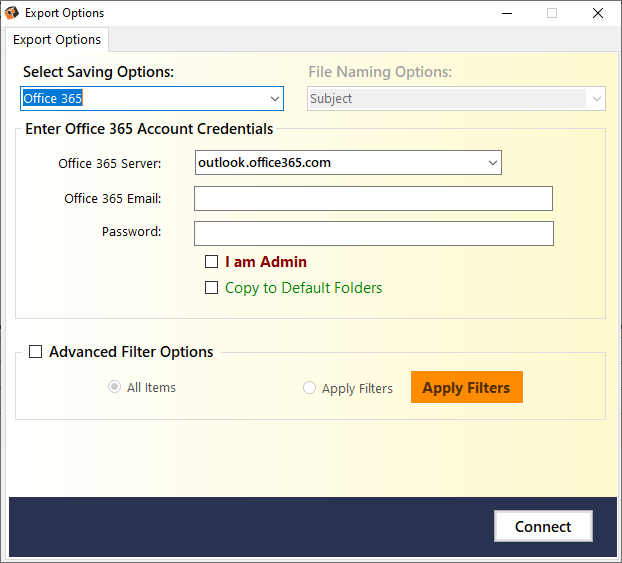Screen dimensions: 622x563
Task: Click the Export Options title bar text
Action: (x=64, y=13)
